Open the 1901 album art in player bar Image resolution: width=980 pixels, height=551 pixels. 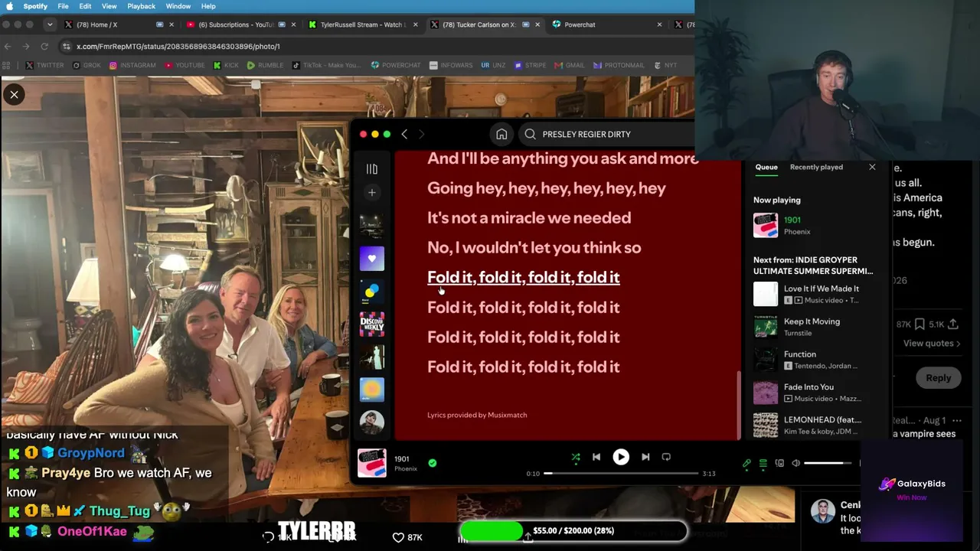[372, 463]
